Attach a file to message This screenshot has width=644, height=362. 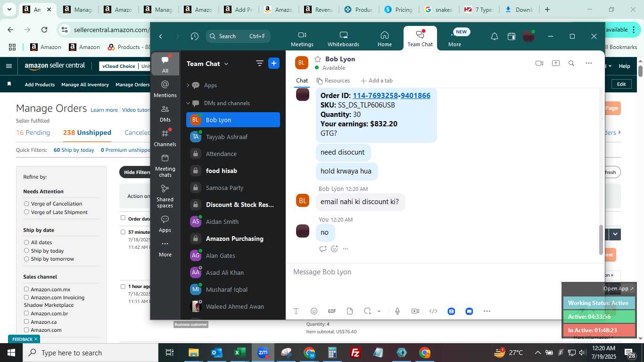click(x=350, y=311)
